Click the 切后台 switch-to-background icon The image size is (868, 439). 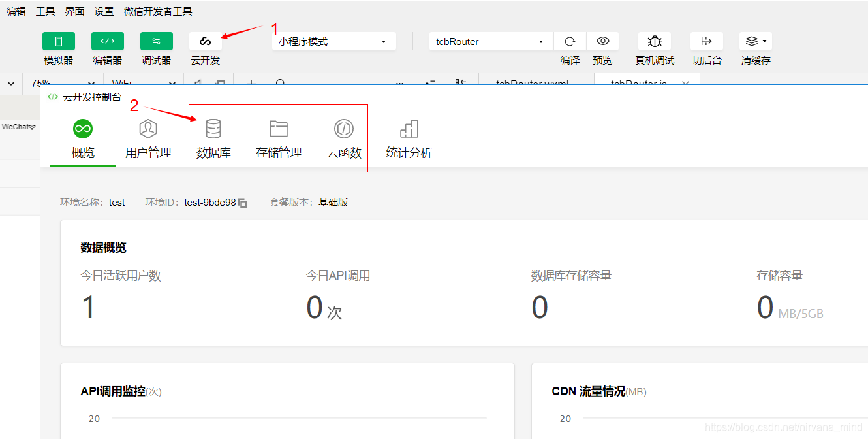(707, 41)
